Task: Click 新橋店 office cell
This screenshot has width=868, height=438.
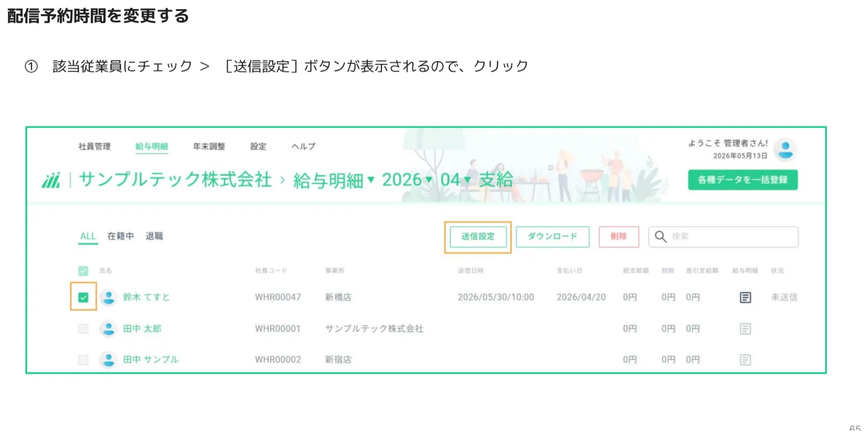Action: (338, 297)
